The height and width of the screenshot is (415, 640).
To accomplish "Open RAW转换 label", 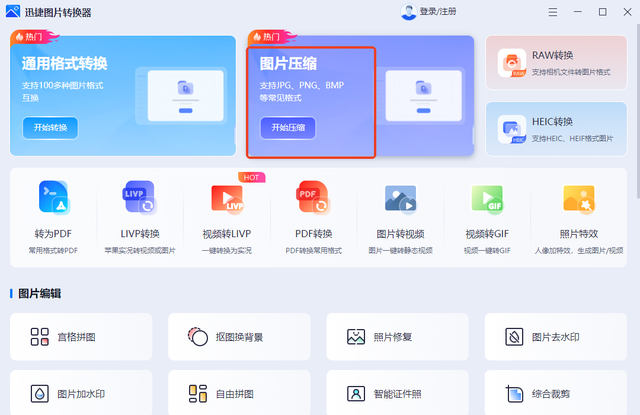I will click(553, 55).
